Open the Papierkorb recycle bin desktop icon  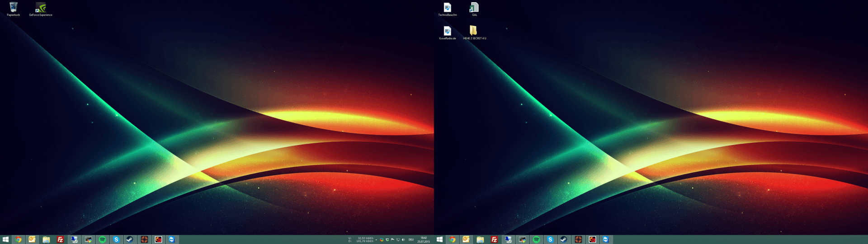(x=13, y=8)
